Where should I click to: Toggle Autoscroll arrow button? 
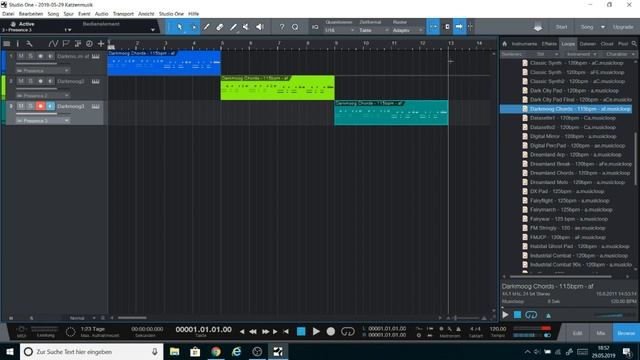[x=459, y=27]
